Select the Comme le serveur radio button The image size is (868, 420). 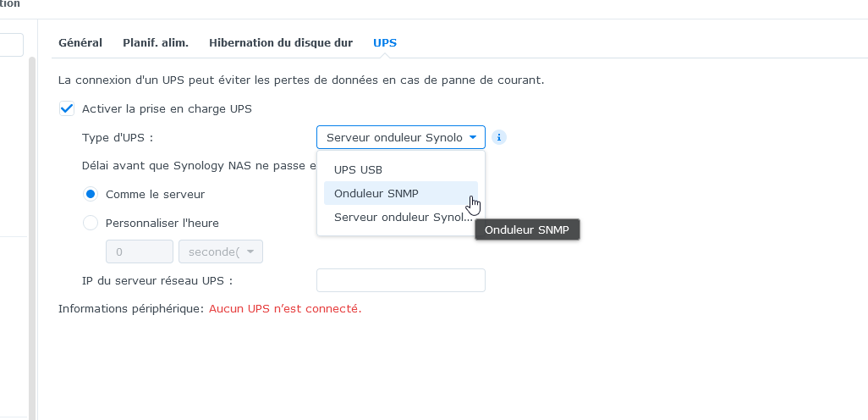click(91, 195)
